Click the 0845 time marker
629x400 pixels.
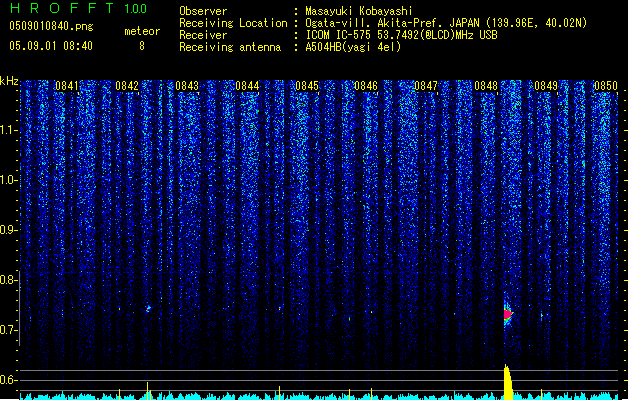[307, 86]
